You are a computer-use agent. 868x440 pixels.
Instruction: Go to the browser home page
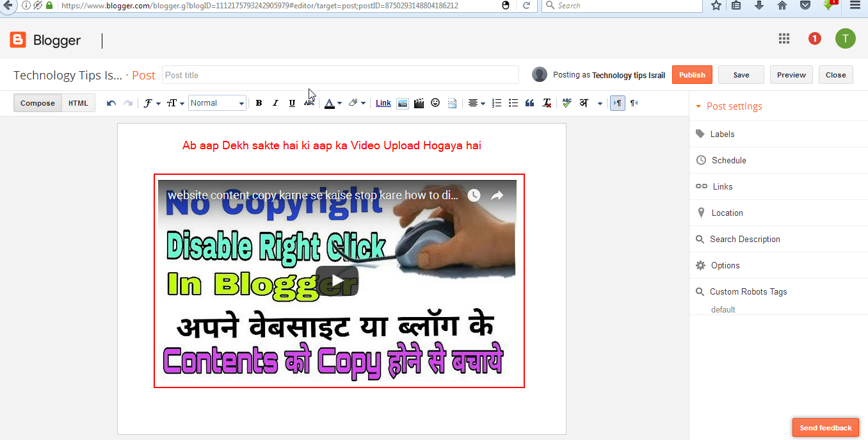click(x=782, y=5)
